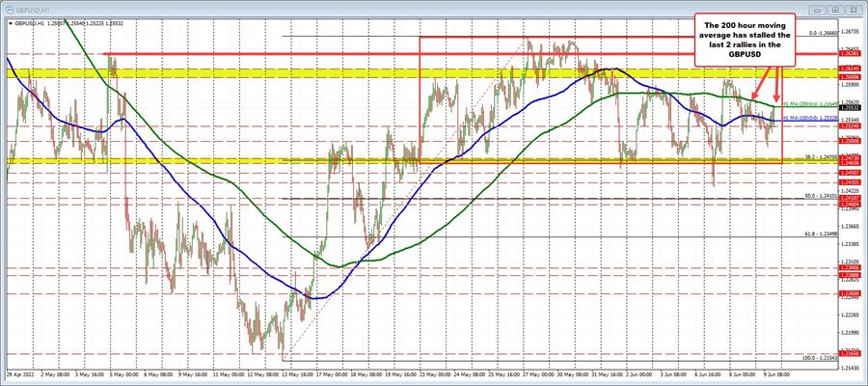
Task: Click the 50.0 - 1.24101 Fibonacci level label
Action: tap(822, 196)
